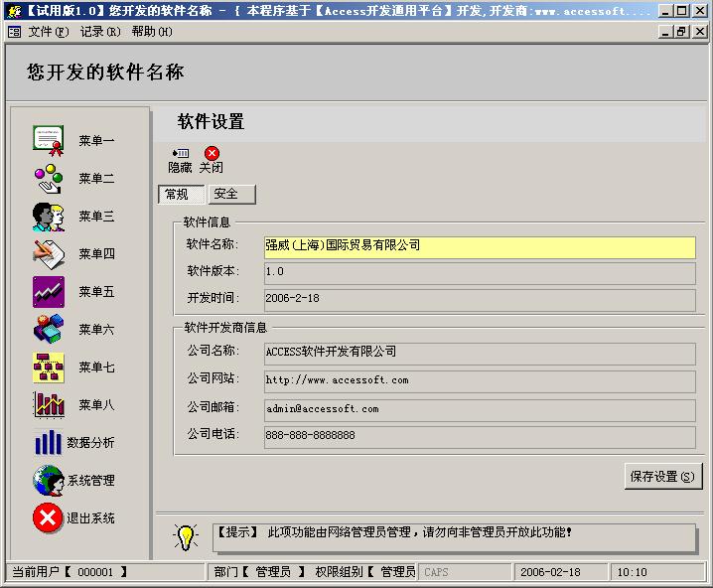Open the 菜单一 certificate icon
This screenshot has height=588, width=713.
(x=49, y=140)
